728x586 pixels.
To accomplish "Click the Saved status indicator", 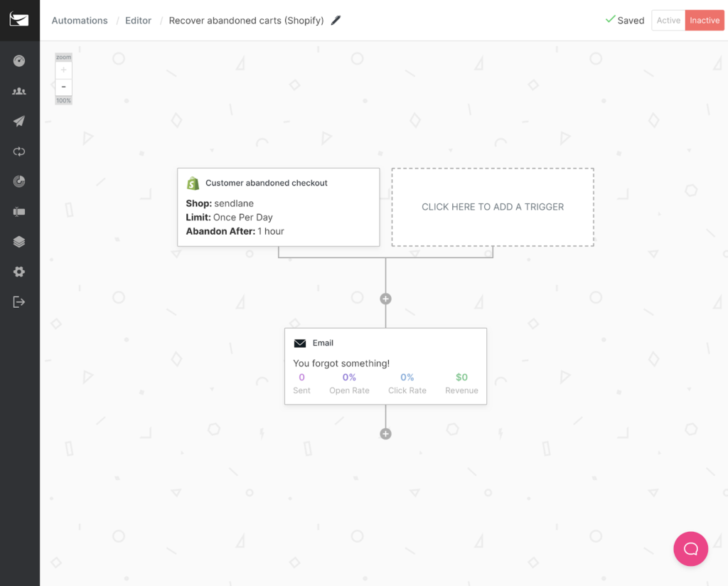I will tap(625, 20).
